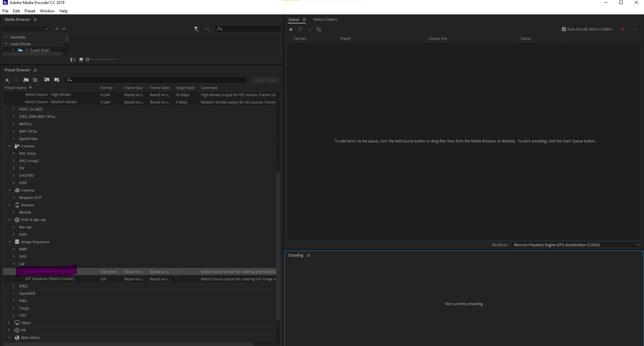Click the Add Source plus icon in Queue

(291, 29)
